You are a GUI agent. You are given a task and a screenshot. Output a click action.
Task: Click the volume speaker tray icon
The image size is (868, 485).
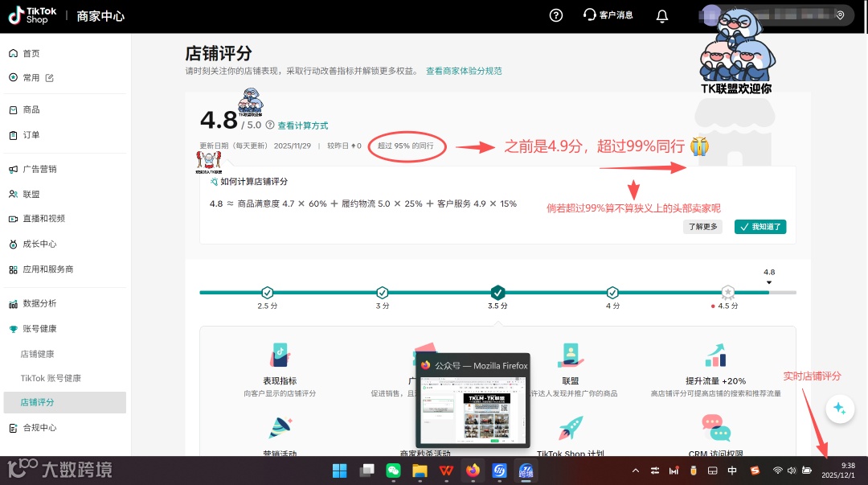click(x=792, y=471)
